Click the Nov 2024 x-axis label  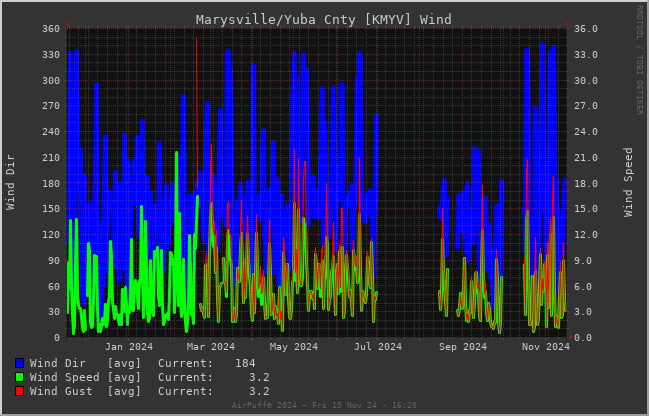click(546, 347)
